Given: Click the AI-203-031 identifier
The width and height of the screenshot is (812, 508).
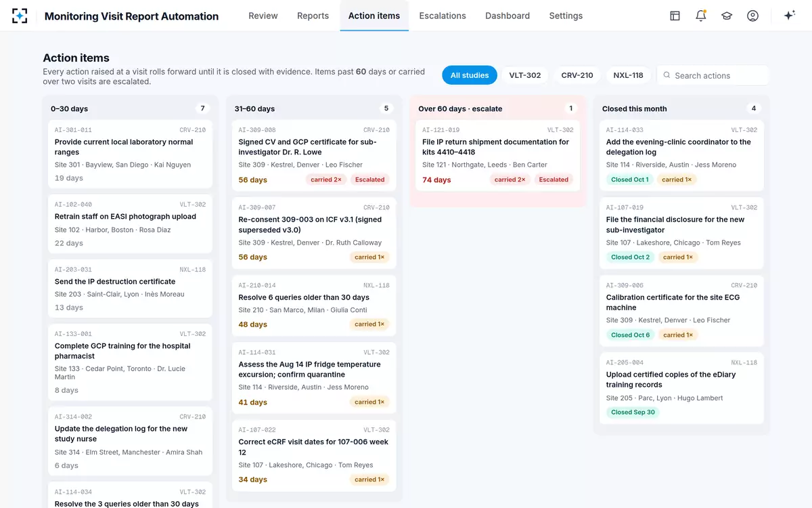Looking at the screenshot, I should [73, 270].
